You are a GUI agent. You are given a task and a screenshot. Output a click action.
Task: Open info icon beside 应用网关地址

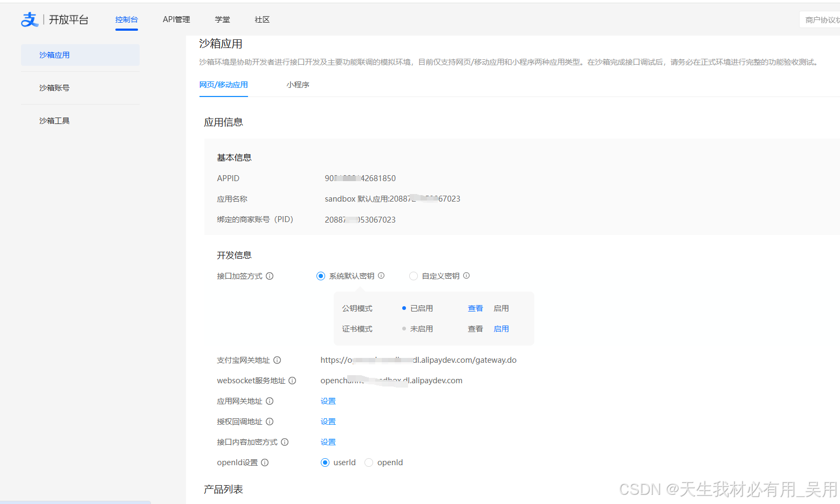[270, 401]
